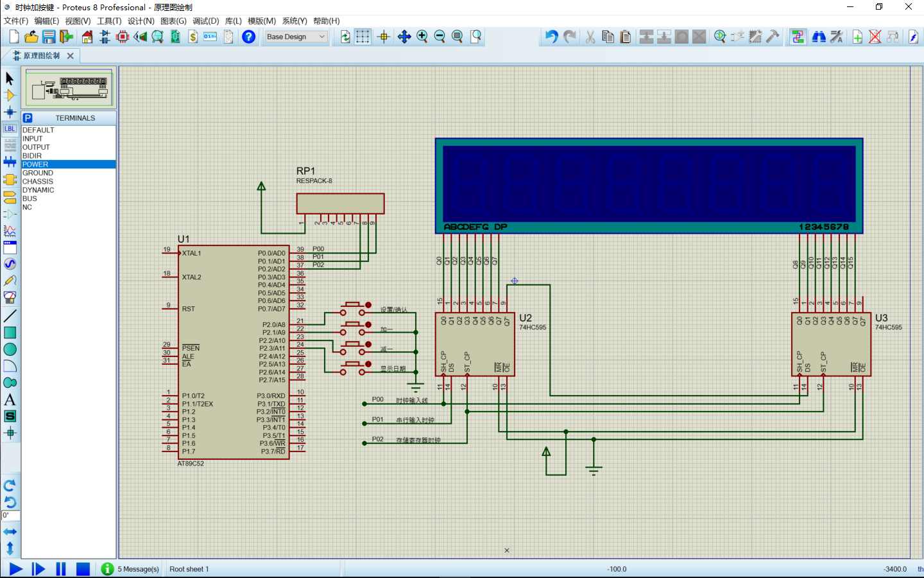Image resolution: width=924 pixels, height=578 pixels.
Task: Open the 调试(D) debug menu
Action: click(x=205, y=21)
